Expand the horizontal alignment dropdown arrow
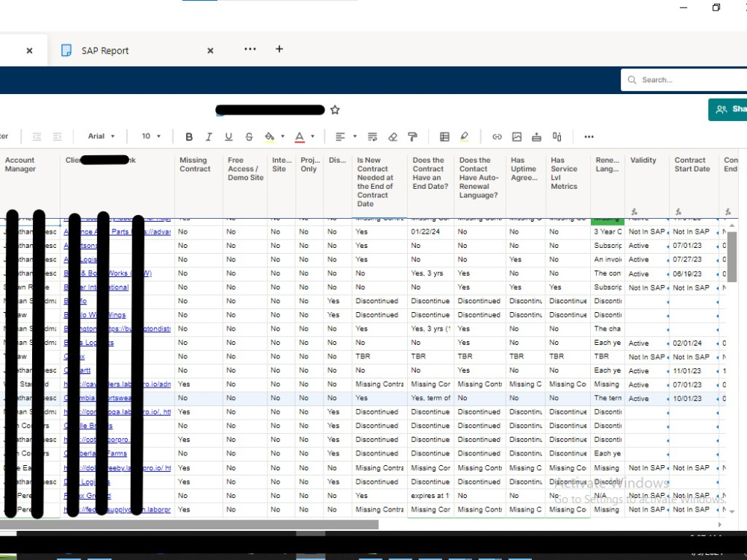 (354, 137)
